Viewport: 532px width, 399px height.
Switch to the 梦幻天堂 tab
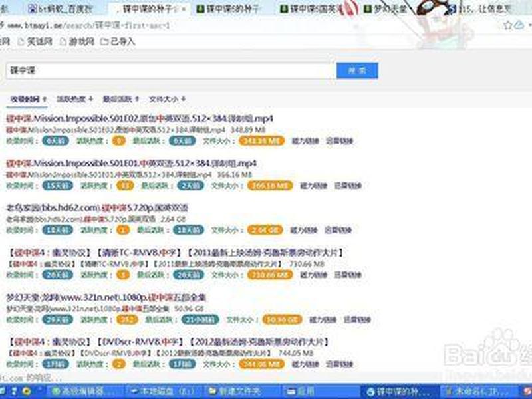pyautogui.click(x=386, y=9)
